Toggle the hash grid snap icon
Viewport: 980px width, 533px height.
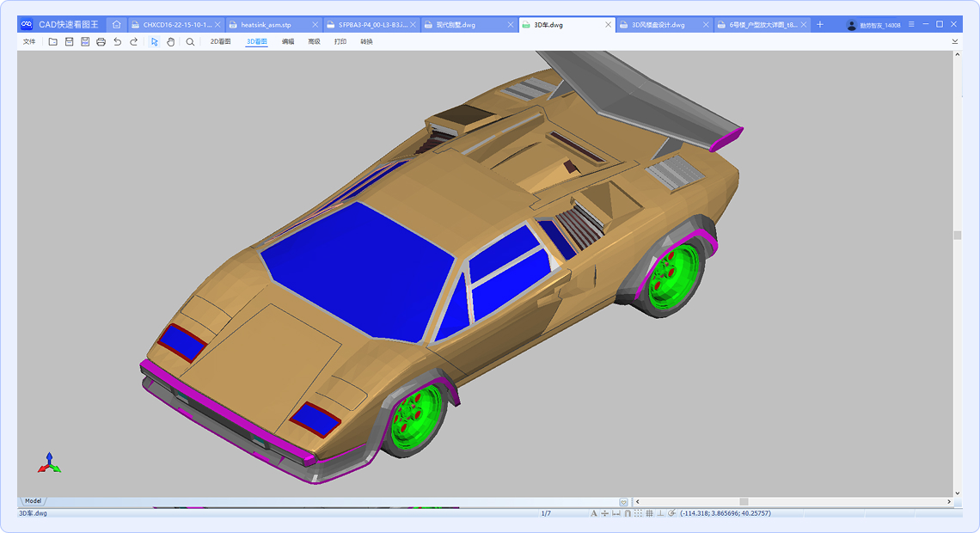point(649,513)
